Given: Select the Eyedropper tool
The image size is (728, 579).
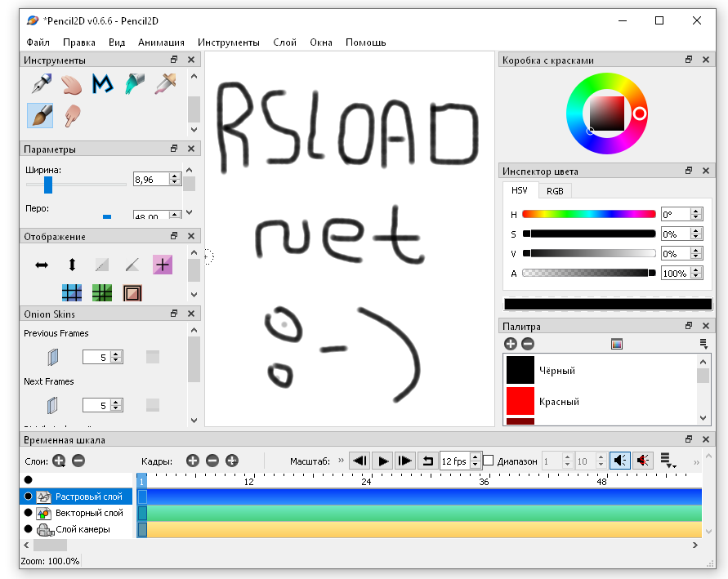Looking at the screenshot, I should (x=166, y=84).
